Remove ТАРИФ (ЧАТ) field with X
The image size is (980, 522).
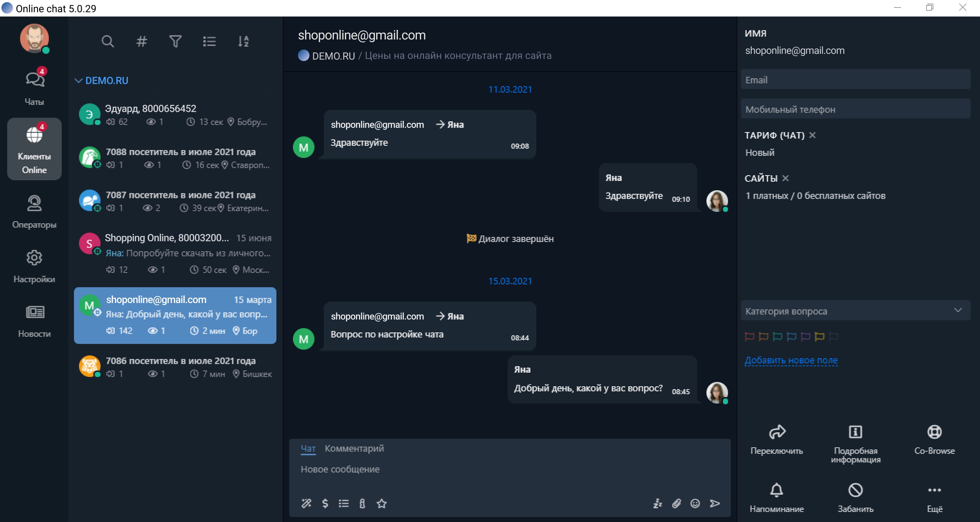click(x=812, y=135)
